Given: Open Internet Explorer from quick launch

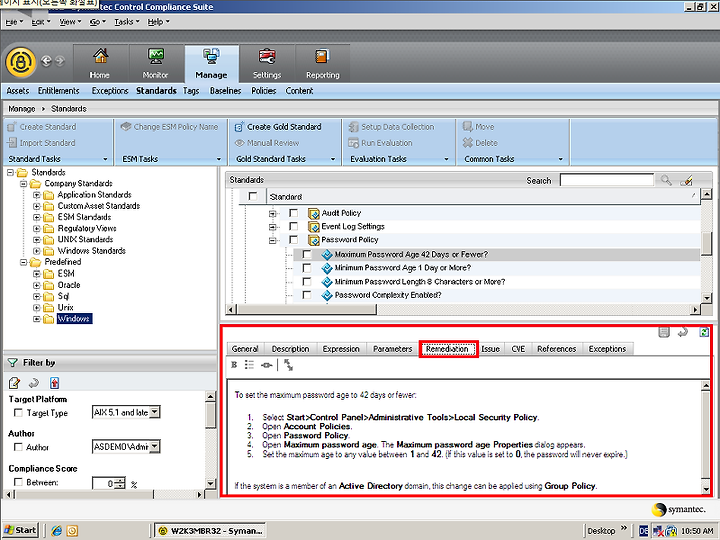Looking at the screenshot, I should click(x=56, y=530).
